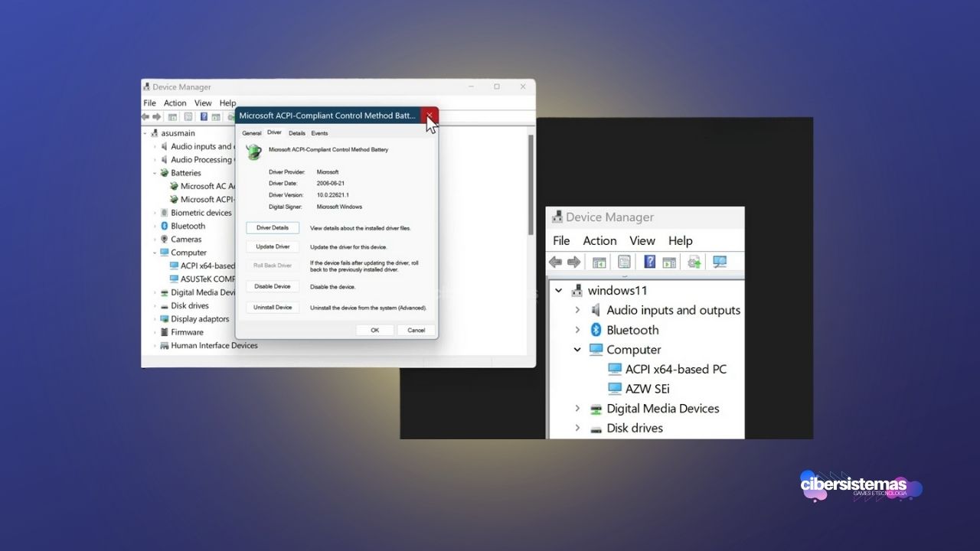The height and width of the screenshot is (551, 980).
Task: Open Properties toolbar icon in windows11 Device Manager
Action: pos(624,262)
